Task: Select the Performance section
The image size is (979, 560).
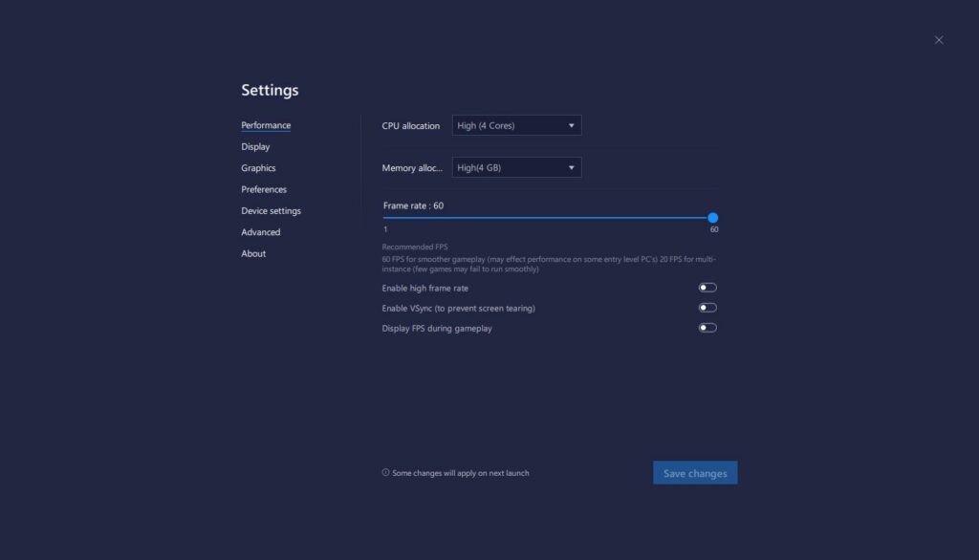Action: [266, 125]
